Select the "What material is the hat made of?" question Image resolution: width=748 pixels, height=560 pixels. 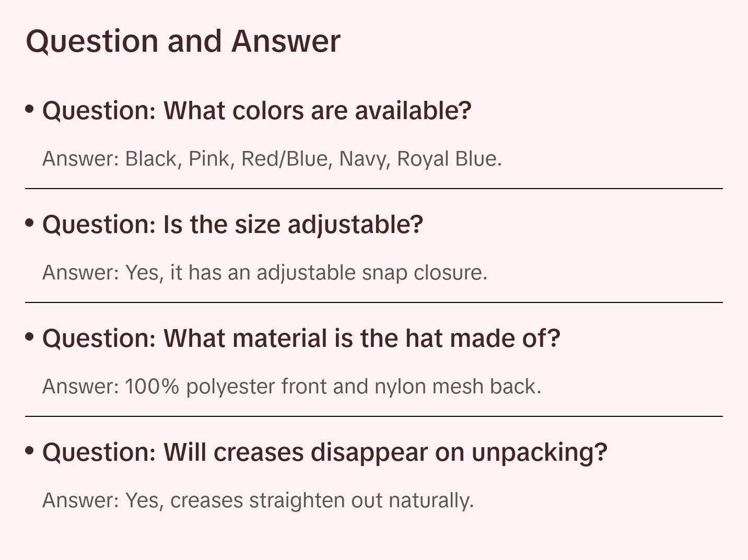pyautogui.click(x=301, y=339)
